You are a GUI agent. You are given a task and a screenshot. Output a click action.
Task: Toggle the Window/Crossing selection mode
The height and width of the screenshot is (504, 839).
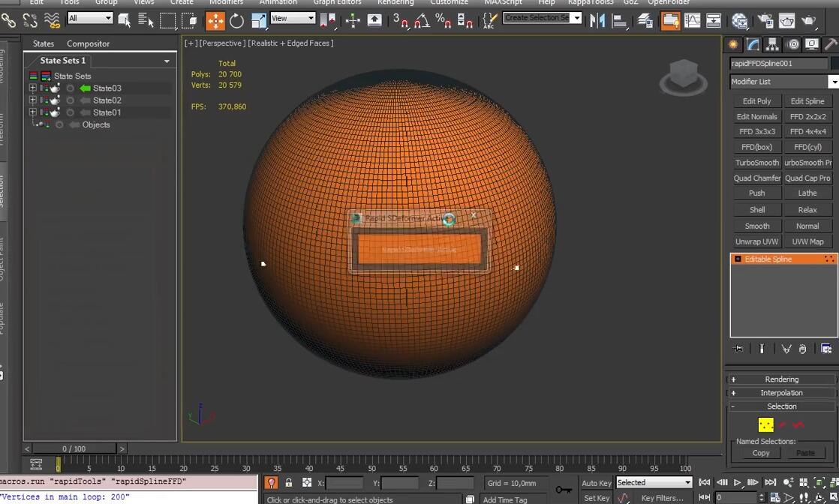point(189,20)
